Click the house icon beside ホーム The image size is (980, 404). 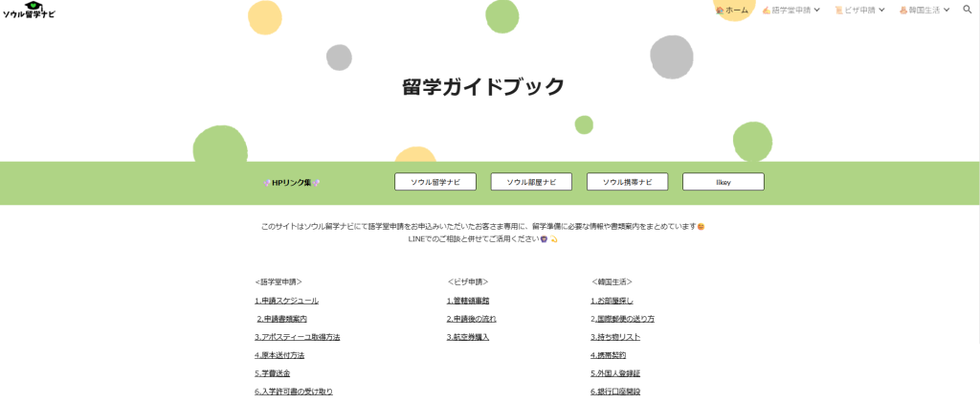pos(720,10)
